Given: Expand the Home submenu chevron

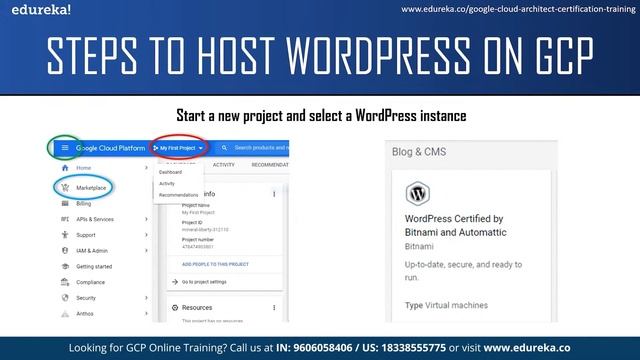Looking at the screenshot, I should (x=146, y=168).
